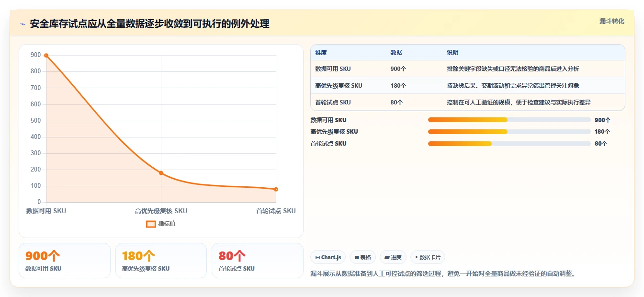Screen dimensions: 644x297
Task: Click the 漏斗转化 label at top right
Action: point(612,21)
